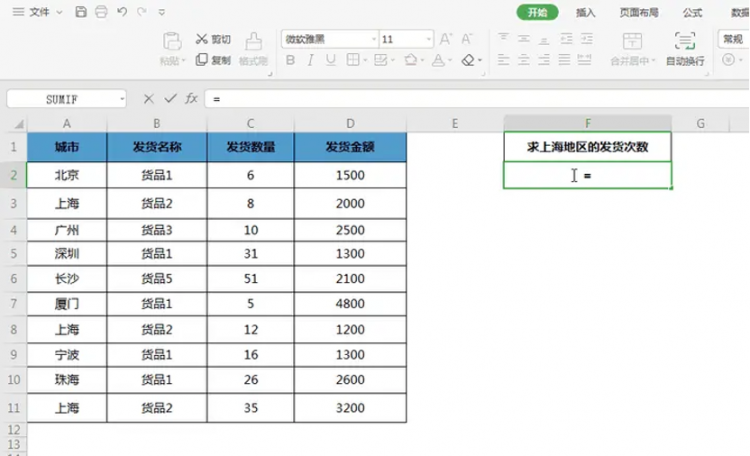Select row 5 header
The image size is (750, 456).
click(x=13, y=254)
